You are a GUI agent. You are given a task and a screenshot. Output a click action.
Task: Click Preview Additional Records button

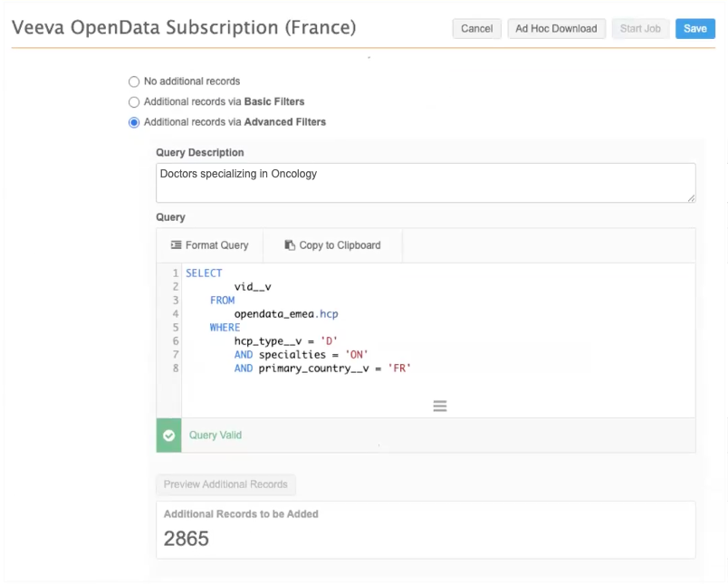click(x=225, y=484)
